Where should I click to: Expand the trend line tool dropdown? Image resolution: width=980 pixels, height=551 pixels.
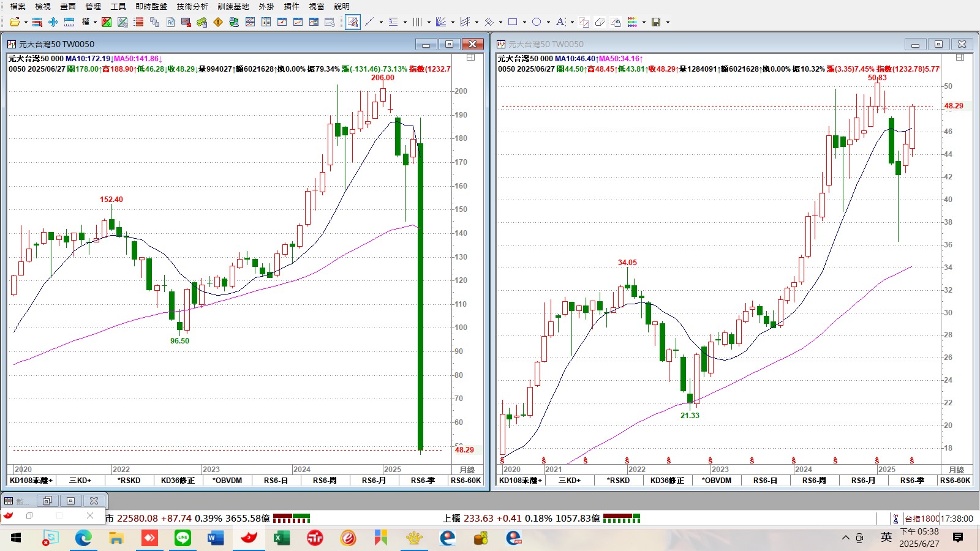[x=381, y=23]
